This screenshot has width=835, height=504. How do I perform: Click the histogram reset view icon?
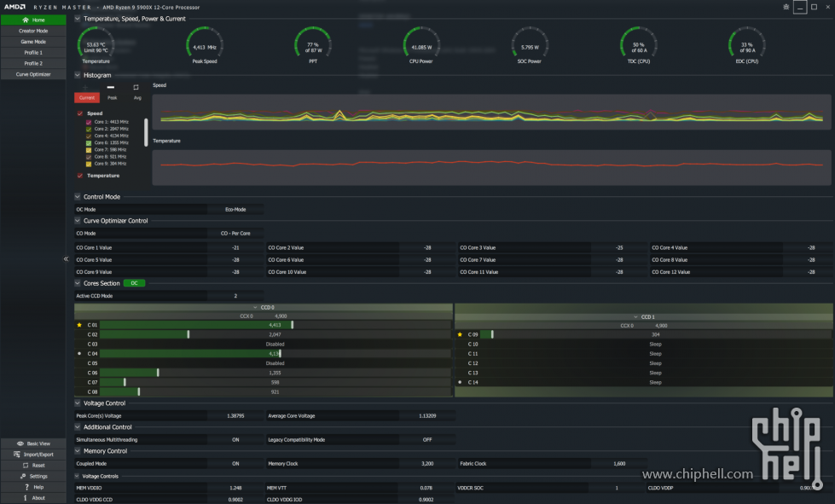point(136,87)
